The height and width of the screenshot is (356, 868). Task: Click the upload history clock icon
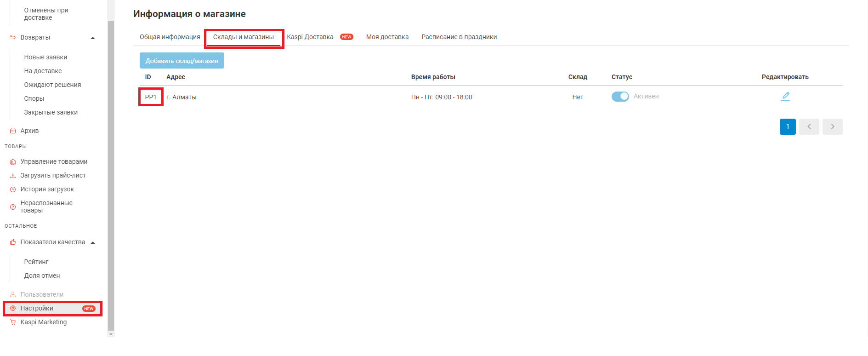[x=13, y=189]
